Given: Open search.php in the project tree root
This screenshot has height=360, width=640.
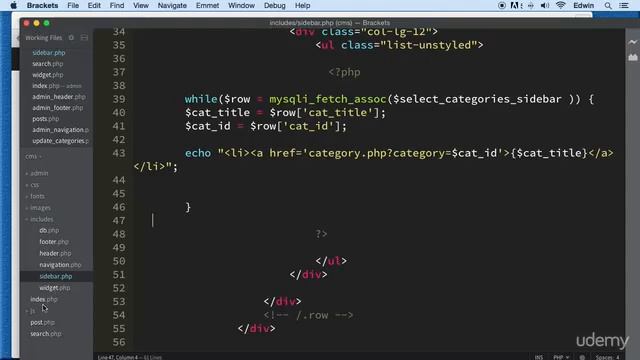Looking at the screenshot, I should click(x=46, y=334).
